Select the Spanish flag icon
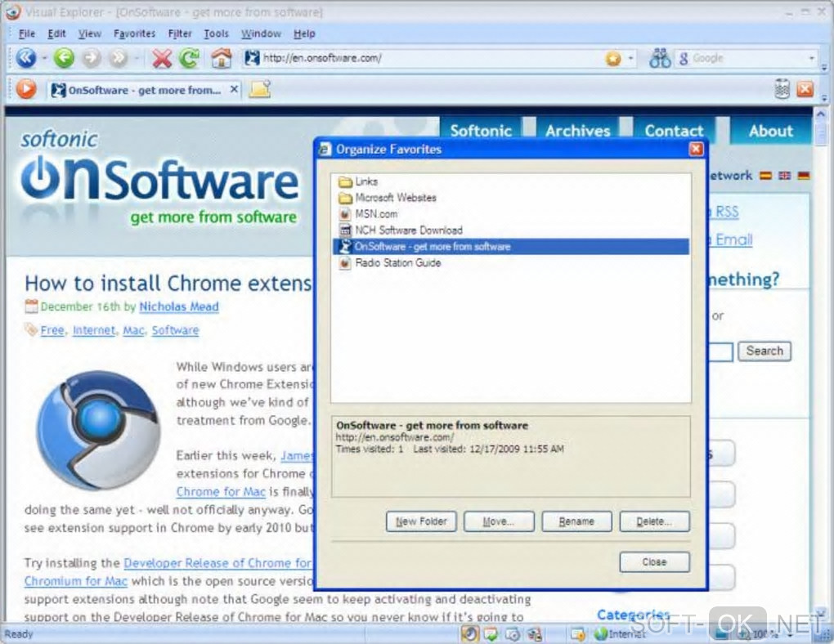Image resolution: width=834 pixels, height=644 pixels. (765, 176)
